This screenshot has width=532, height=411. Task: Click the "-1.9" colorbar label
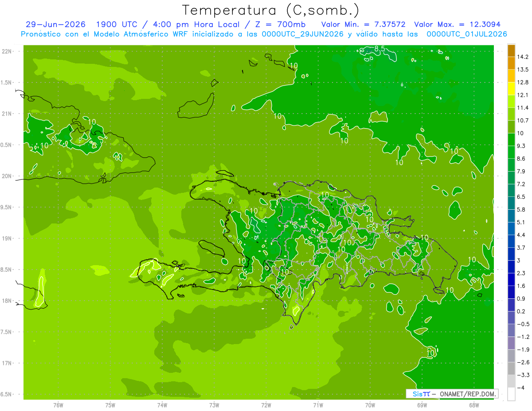(x=523, y=350)
